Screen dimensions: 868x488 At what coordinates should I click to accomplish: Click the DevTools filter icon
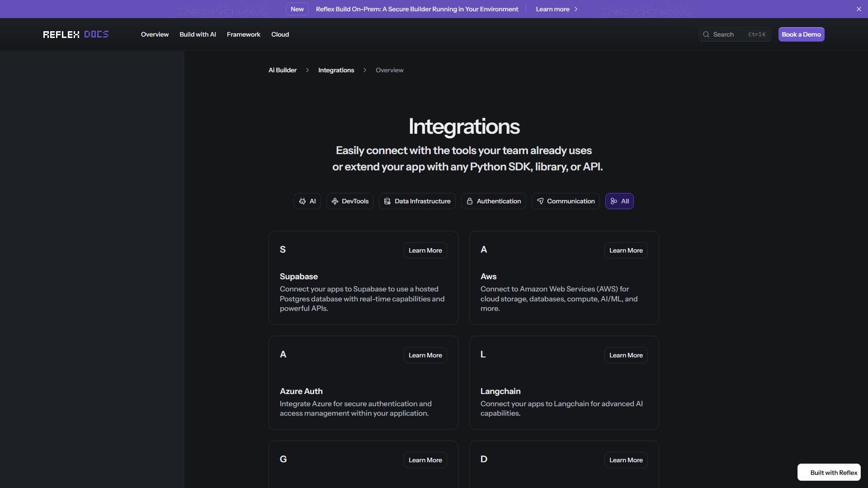coord(335,201)
